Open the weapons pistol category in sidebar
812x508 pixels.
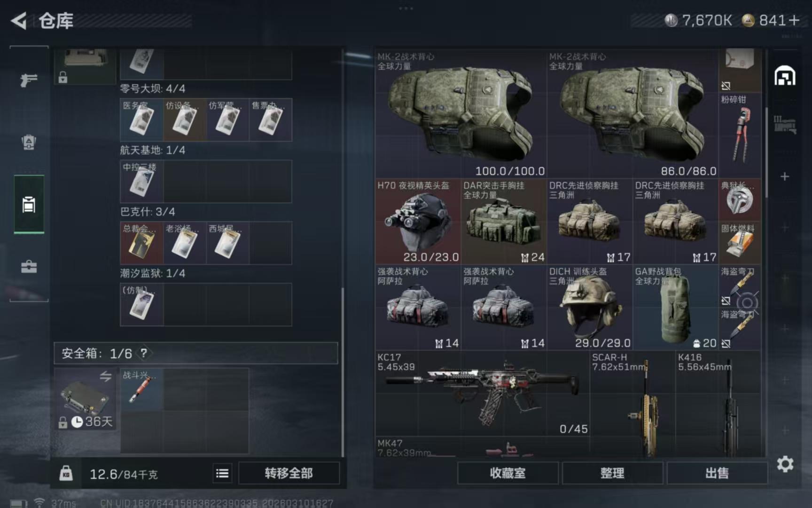[29, 80]
